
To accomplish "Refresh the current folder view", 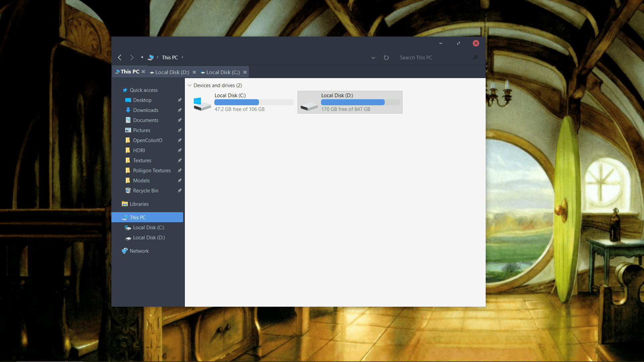I will click(x=386, y=57).
